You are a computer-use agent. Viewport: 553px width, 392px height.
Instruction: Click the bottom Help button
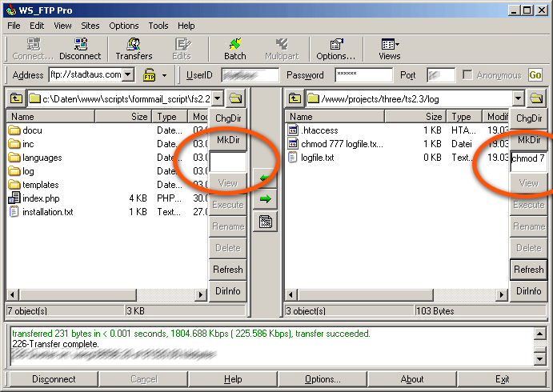[x=233, y=379]
